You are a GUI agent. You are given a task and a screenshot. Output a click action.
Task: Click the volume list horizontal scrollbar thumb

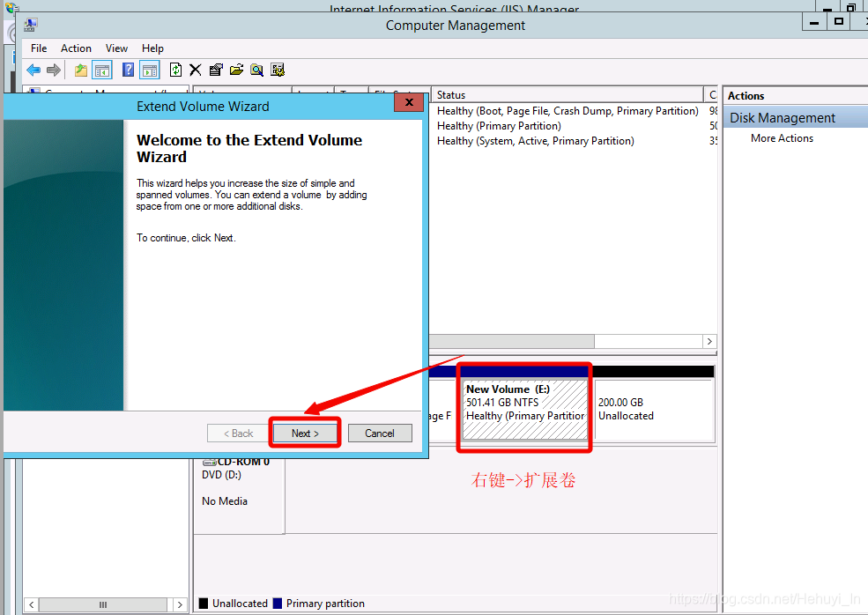[511, 341]
